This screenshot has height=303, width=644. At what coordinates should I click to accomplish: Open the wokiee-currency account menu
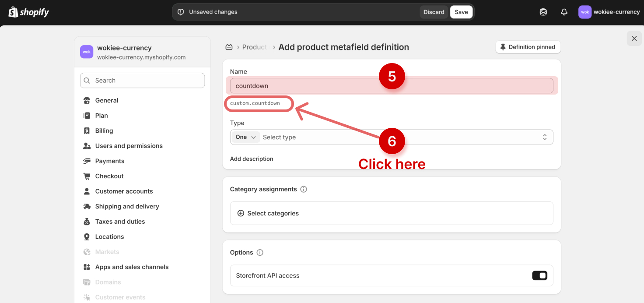609,12
